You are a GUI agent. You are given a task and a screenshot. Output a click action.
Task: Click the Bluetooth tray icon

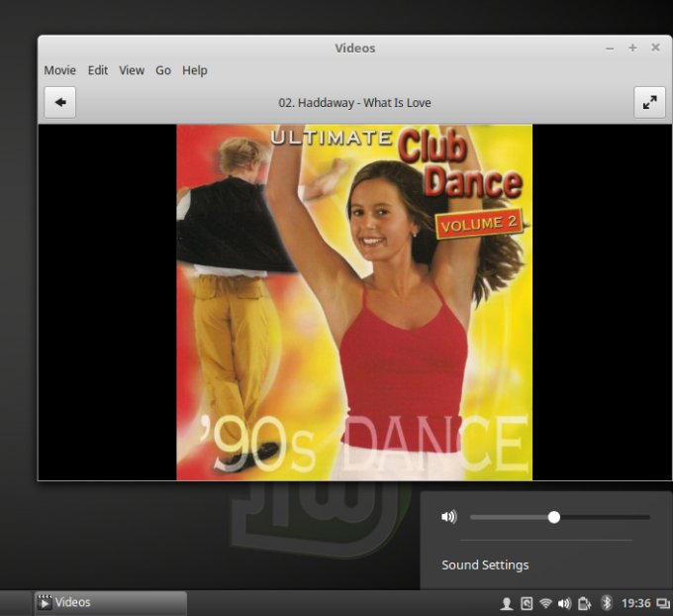(x=607, y=603)
